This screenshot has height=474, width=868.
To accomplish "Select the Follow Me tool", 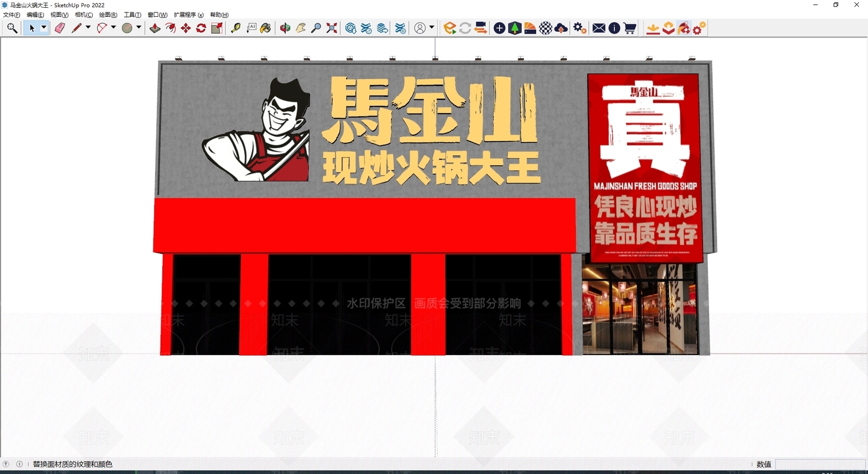I will [x=170, y=28].
